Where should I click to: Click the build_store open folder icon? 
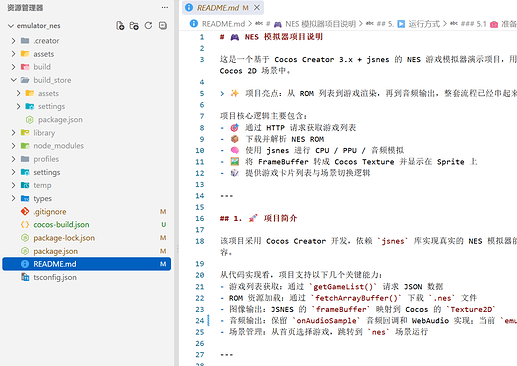click(x=25, y=80)
